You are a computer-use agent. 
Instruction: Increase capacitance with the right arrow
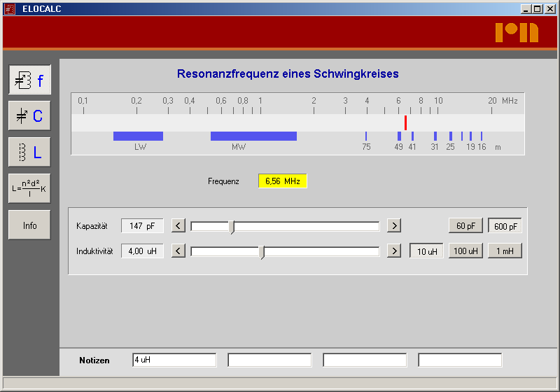point(394,225)
